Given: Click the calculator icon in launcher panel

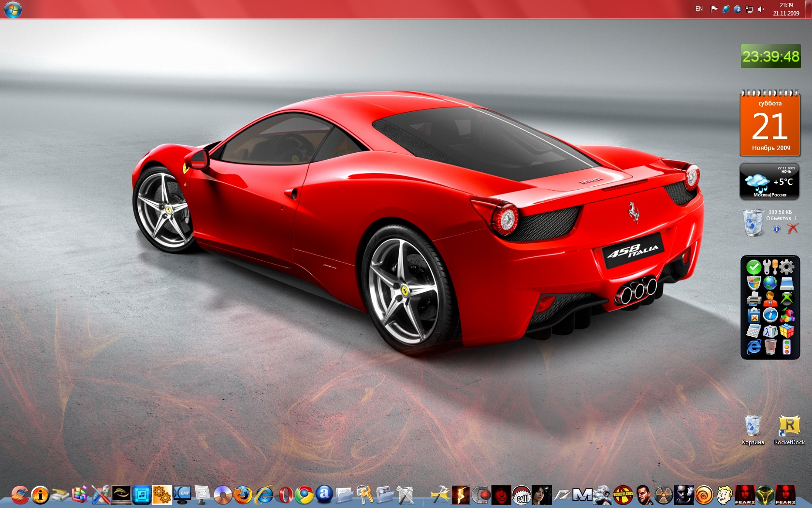Looking at the screenshot, I should click(754, 331).
